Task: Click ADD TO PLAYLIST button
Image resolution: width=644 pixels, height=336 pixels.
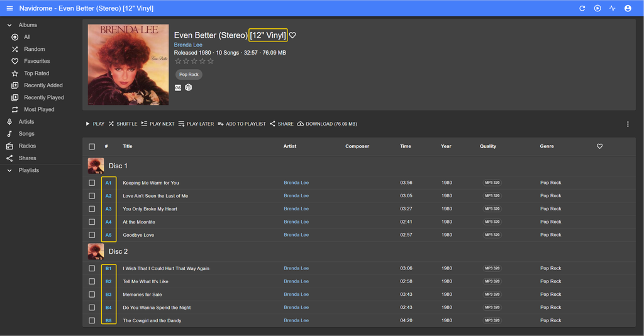Action: pos(241,124)
